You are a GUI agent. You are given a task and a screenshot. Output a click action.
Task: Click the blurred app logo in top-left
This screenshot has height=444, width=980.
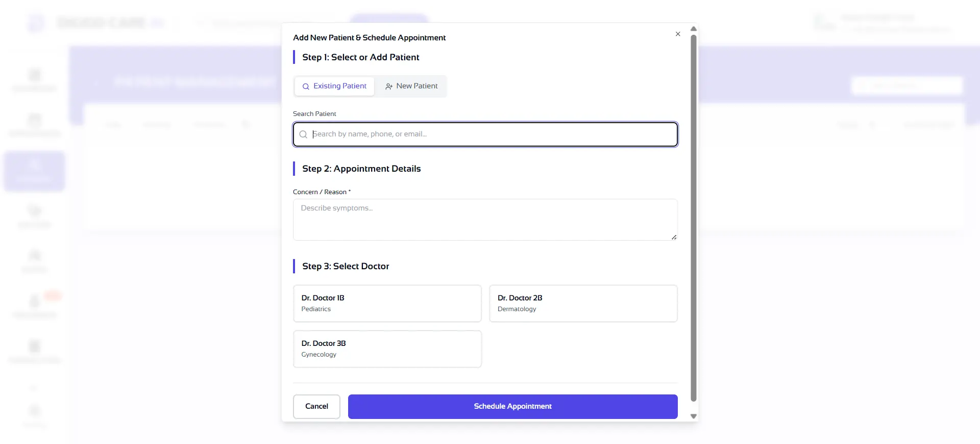point(36,22)
